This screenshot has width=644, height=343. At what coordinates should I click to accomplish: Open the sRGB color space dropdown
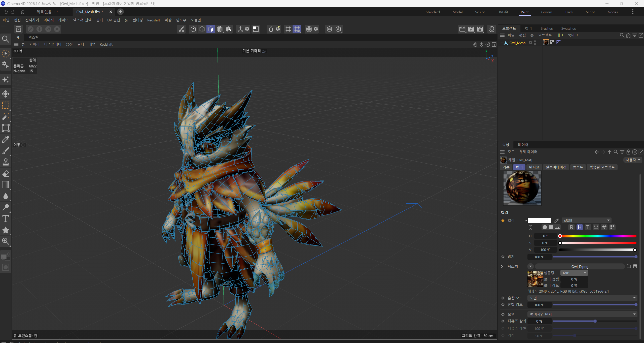coord(586,221)
